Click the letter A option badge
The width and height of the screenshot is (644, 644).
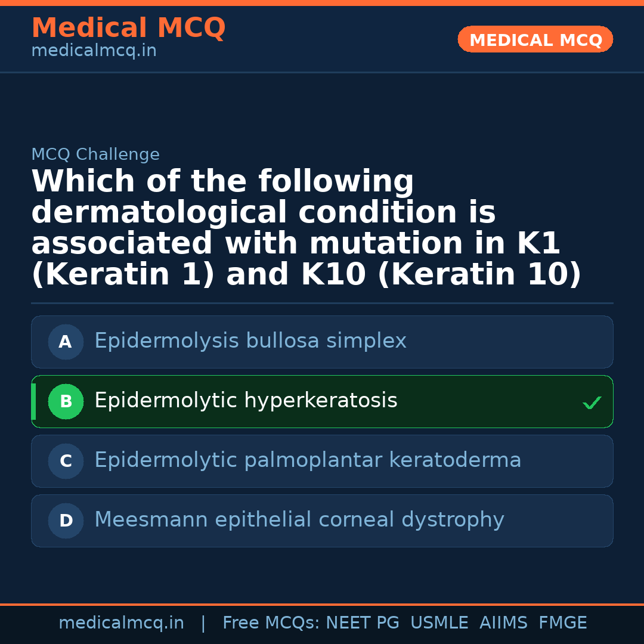tap(66, 342)
